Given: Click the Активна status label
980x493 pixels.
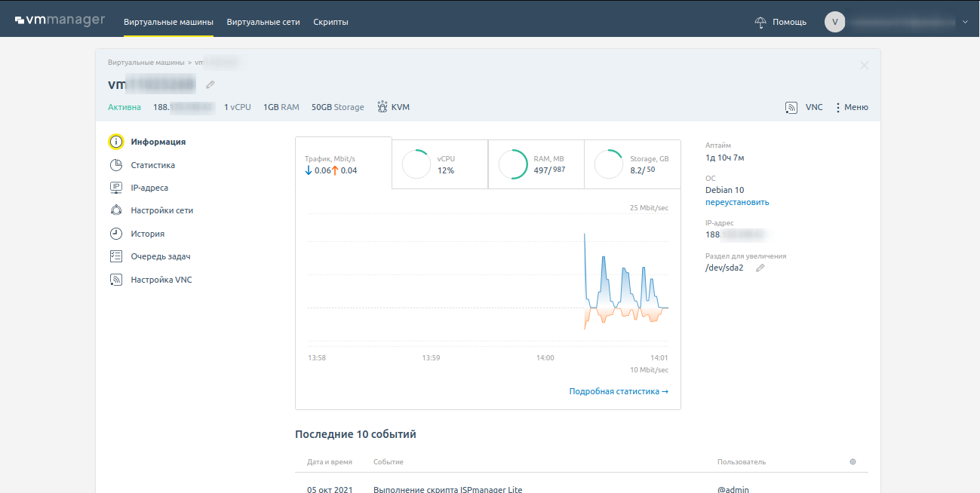Looking at the screenshot, I should coord(124,107).
